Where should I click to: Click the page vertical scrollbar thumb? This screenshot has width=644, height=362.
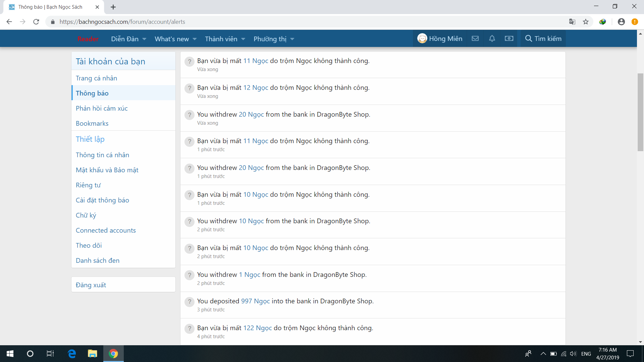point(640,112)
